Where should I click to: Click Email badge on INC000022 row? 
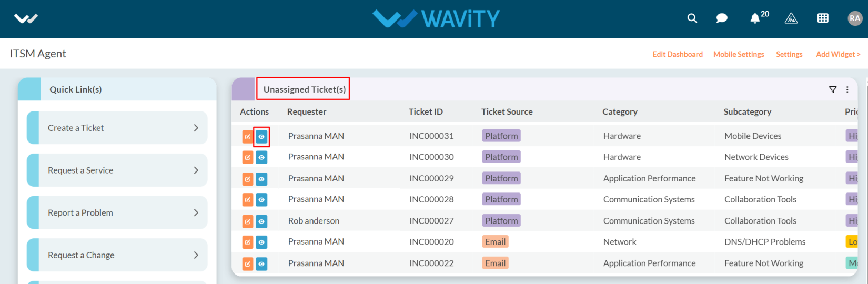(x=495, y=263)
